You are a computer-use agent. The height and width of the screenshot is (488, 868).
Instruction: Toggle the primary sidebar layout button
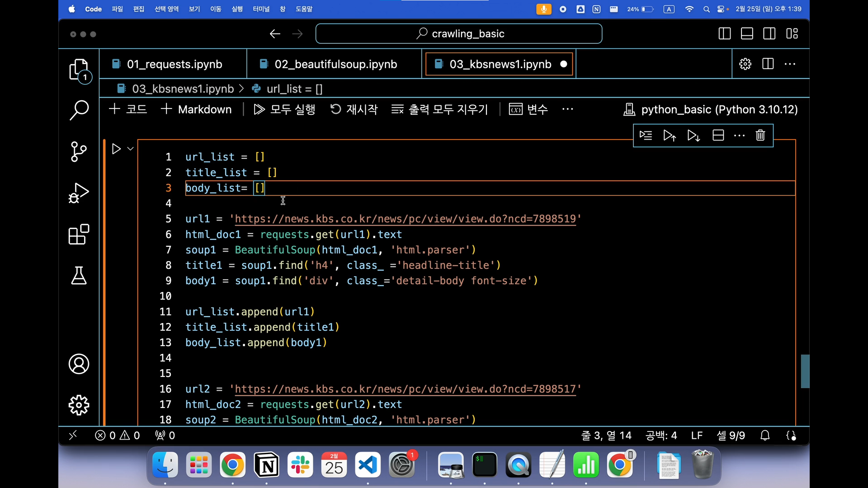[x=725, y=33]
